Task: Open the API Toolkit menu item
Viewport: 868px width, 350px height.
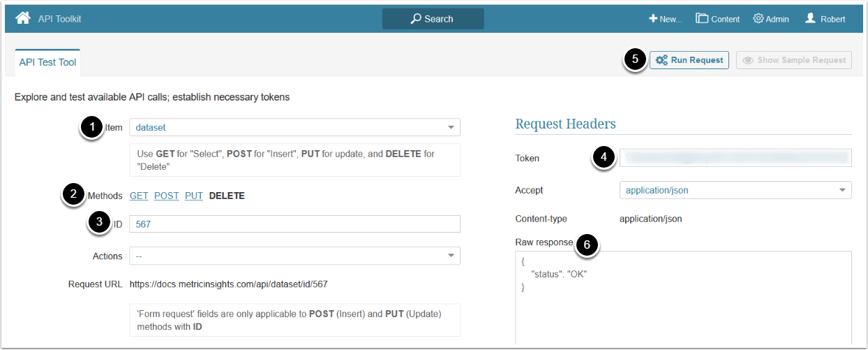Action: coord(59,19)
